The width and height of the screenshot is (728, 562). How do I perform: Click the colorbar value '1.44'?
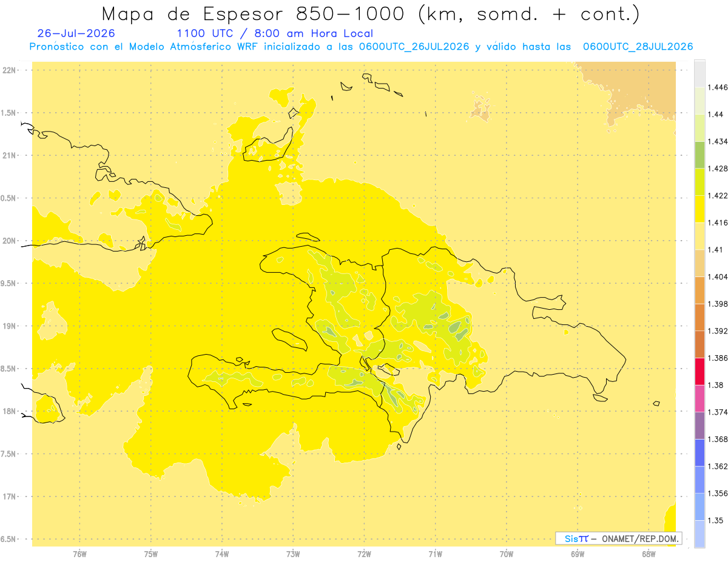point(716,114)
